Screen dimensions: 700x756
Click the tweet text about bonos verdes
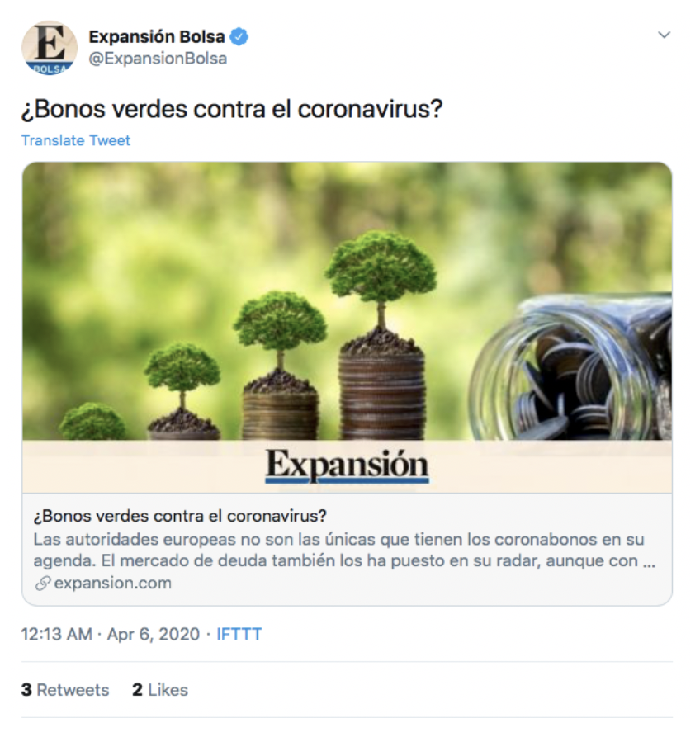232,109
